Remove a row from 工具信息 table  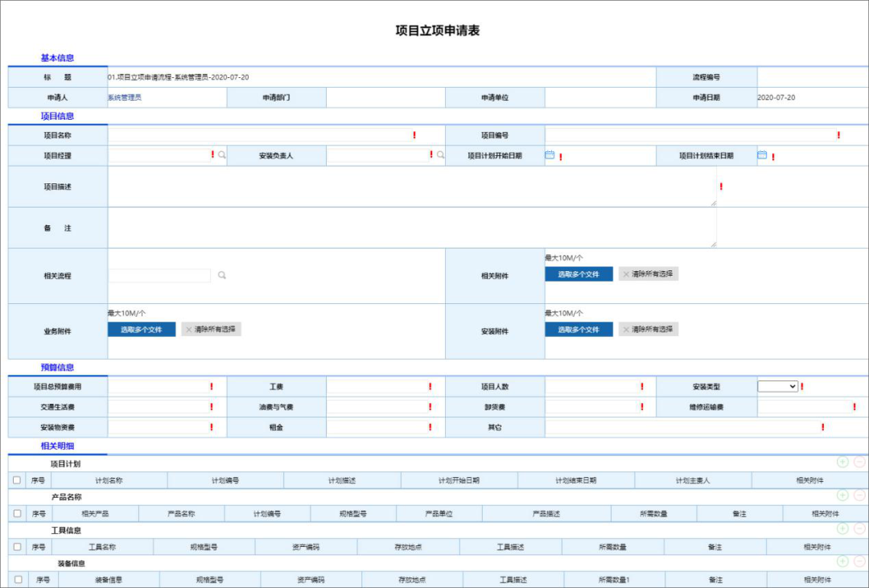[x=859, y=528]
